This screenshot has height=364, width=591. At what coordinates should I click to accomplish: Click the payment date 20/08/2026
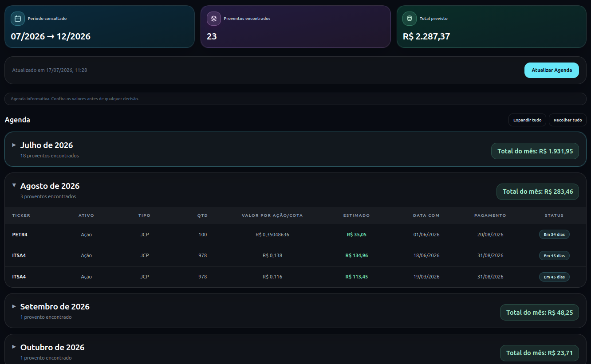[490, 235]
